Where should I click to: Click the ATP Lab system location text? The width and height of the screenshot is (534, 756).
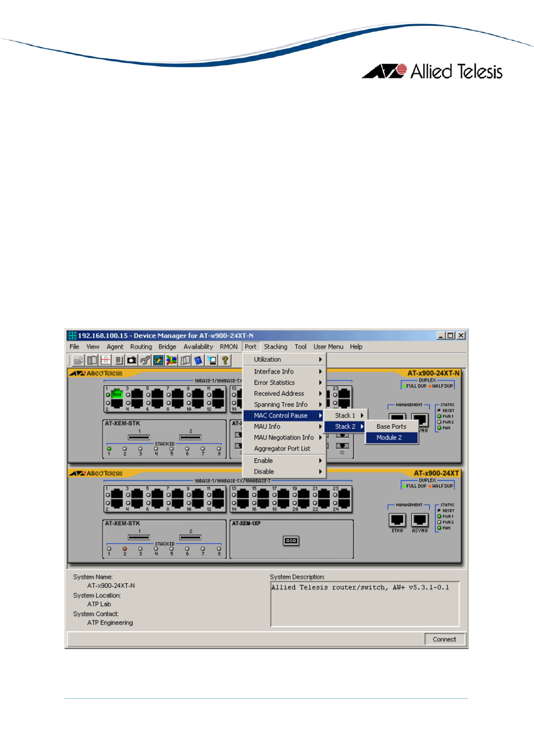pos(99,604)
